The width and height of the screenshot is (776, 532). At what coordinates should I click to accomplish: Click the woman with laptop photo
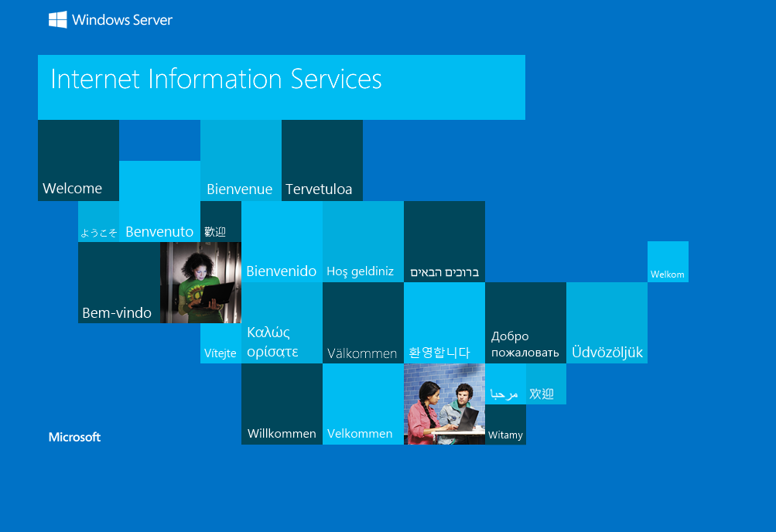[201, 283]
